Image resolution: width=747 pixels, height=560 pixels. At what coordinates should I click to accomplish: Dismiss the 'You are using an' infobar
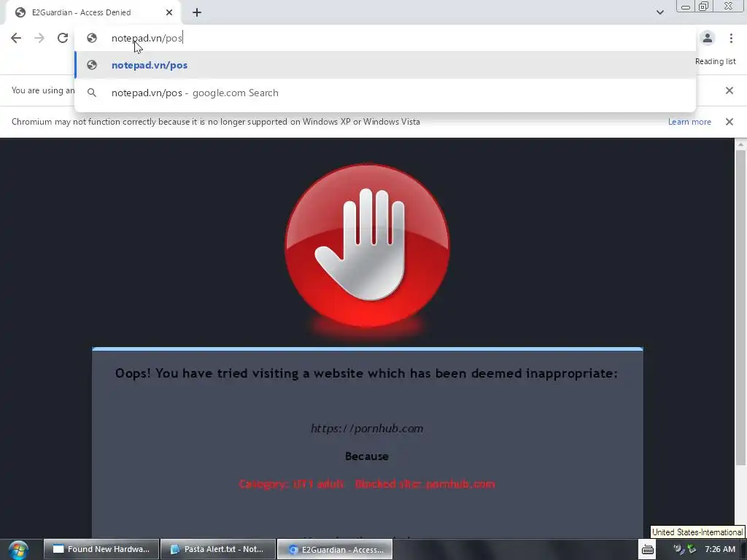click(729, 90)
